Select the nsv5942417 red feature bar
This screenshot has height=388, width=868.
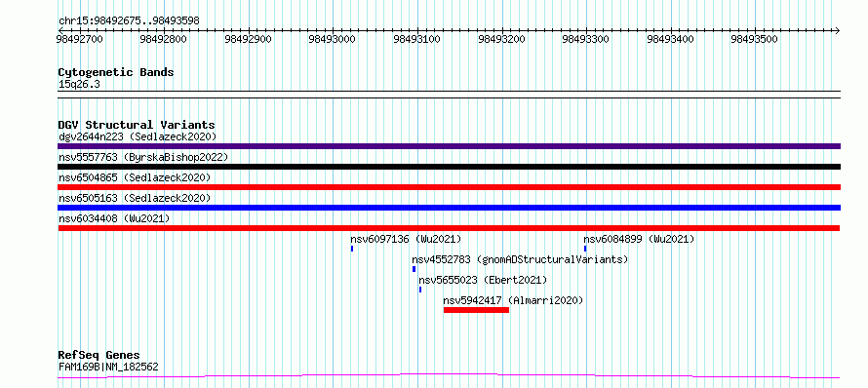click(x=476, y=310)
